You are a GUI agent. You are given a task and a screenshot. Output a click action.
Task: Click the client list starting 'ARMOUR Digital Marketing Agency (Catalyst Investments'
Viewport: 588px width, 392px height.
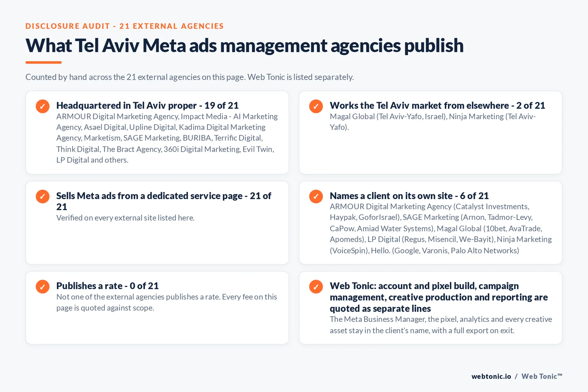click(x=441, y=229)
